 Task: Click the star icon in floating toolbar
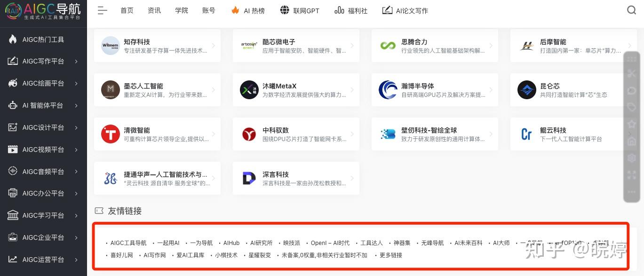click(x=632, y=124)
